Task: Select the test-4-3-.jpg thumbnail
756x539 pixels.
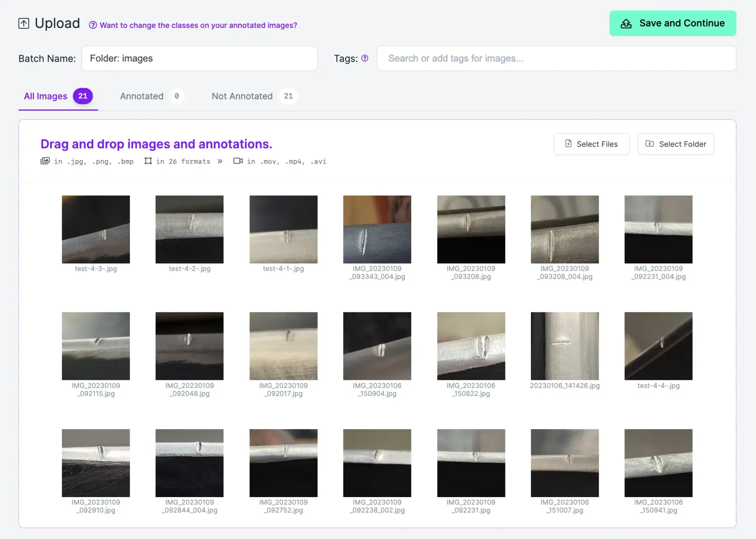Action: (96, 229)
